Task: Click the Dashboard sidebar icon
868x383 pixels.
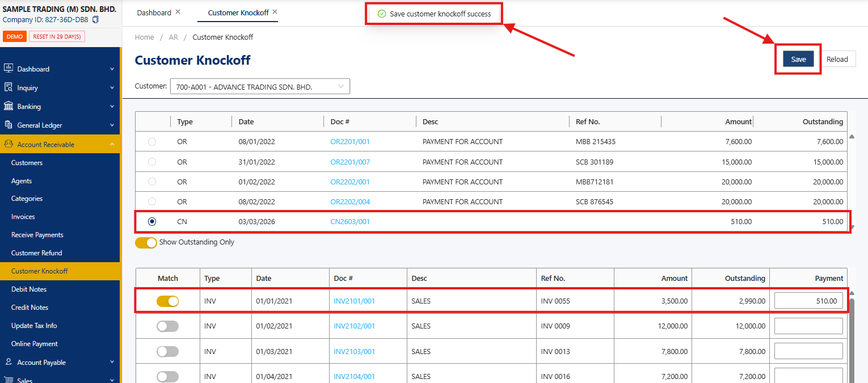Action: (9, 69)
